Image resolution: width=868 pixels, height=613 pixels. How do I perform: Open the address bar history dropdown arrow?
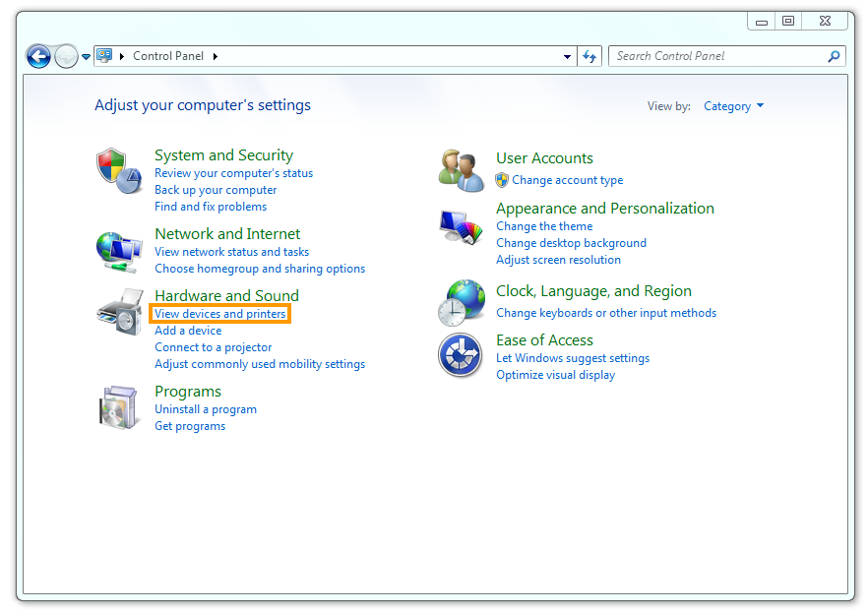point(567,56)
